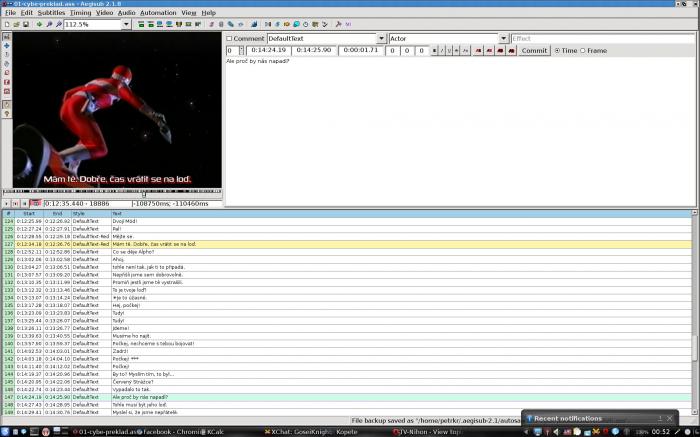This screenshot has height=437, width=700.
Task: Open the Automation menu
Action: click(158, 12)
